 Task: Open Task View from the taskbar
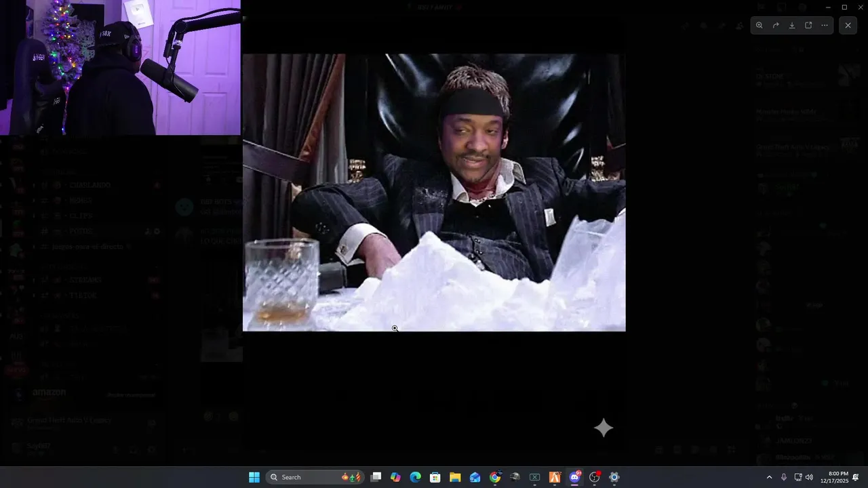click(376, 477)
